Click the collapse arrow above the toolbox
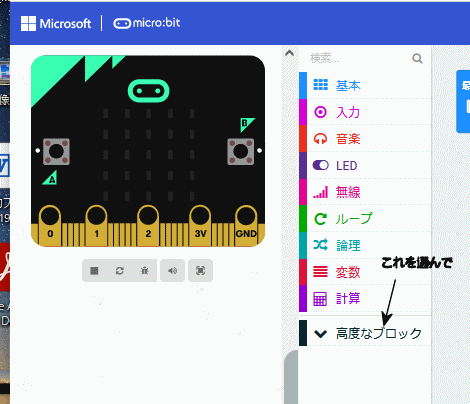 pyautogui.click(x=290, y=53)
